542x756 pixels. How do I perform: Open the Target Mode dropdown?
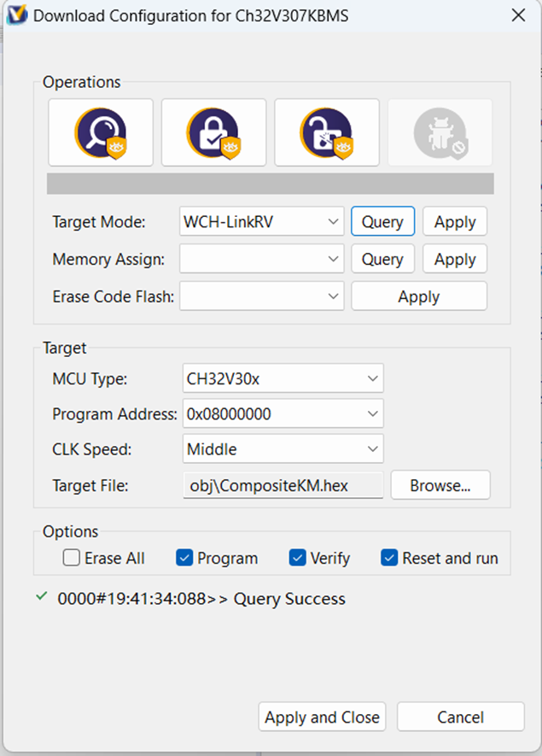pyautogui.click(x=261, y=221)
